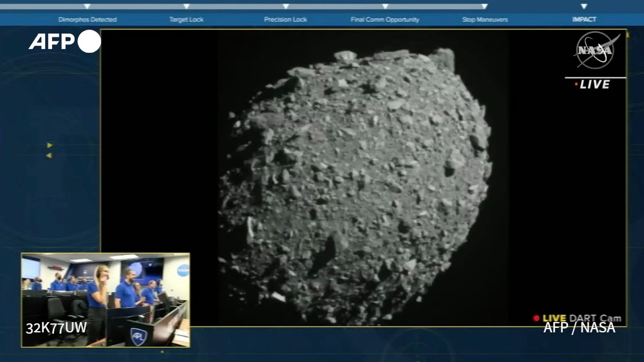This screenshot has height=362, width=644.
Task: Open the mission control room inset video
Action: (x=106, y=300)
